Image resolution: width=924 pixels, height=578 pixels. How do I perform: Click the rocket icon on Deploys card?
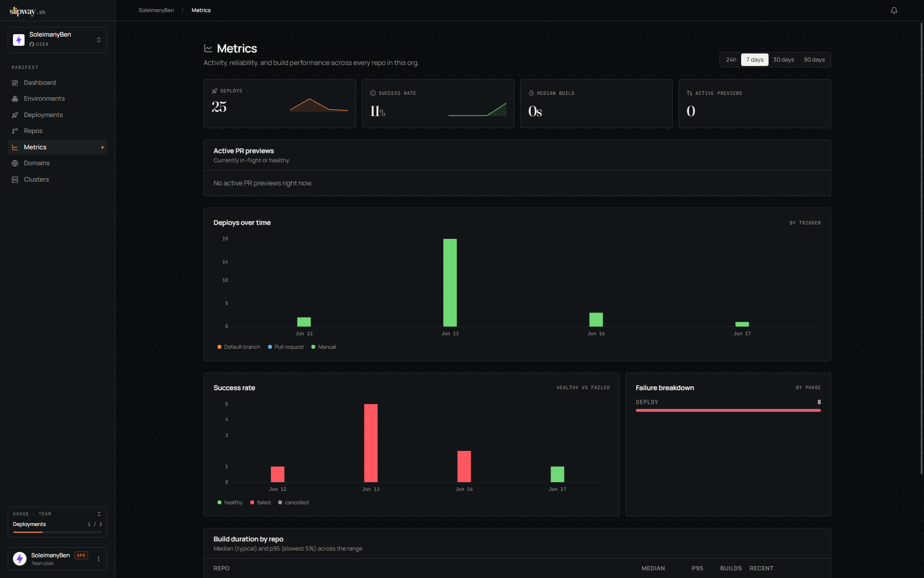pos(215,91)
